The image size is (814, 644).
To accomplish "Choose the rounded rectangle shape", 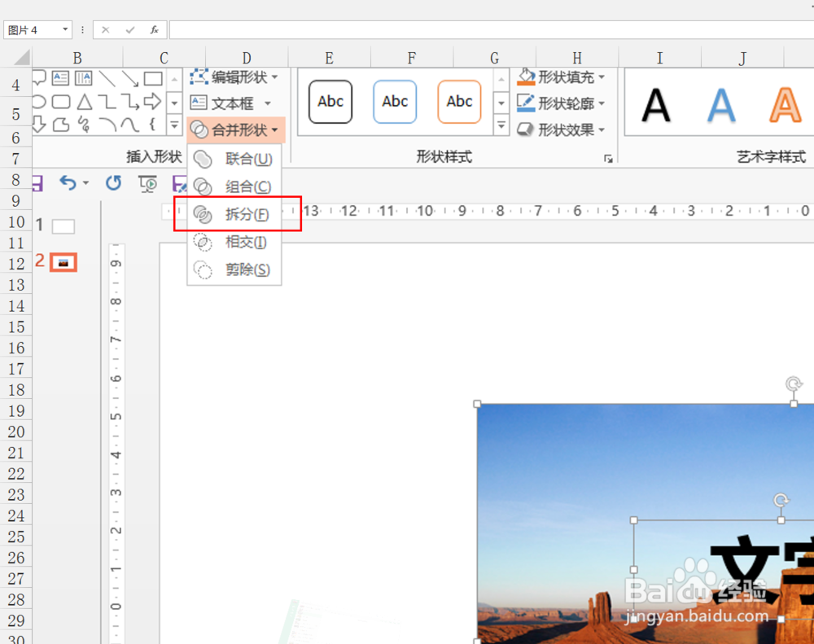I will pyautogui.click(x=61, y=102).
